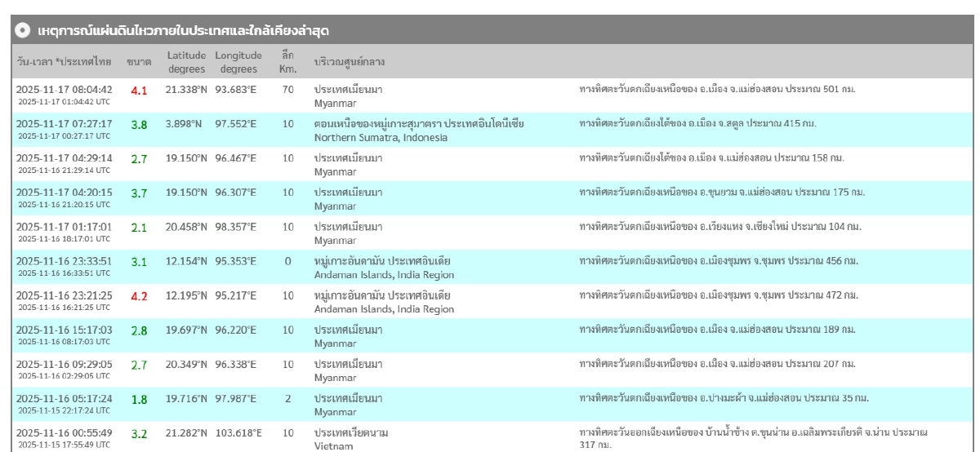Image resolution: width=980 pixels, height=452 pixels.
Task: Click the description mentioning จ.สตูล 415 กม.
Action: tap(697, 123)
